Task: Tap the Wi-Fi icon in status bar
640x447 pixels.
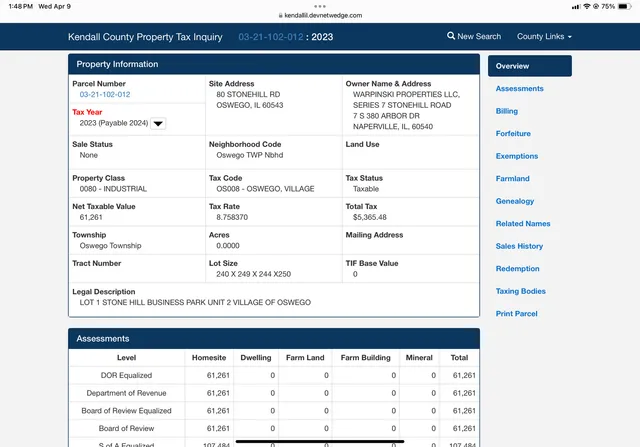Action: click(586, 6)
